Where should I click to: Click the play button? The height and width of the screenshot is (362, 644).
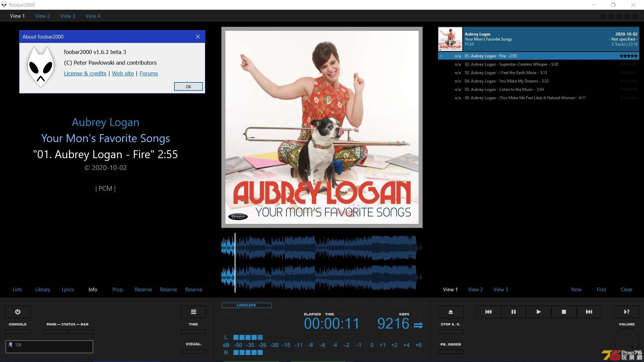tap(539, 312)
